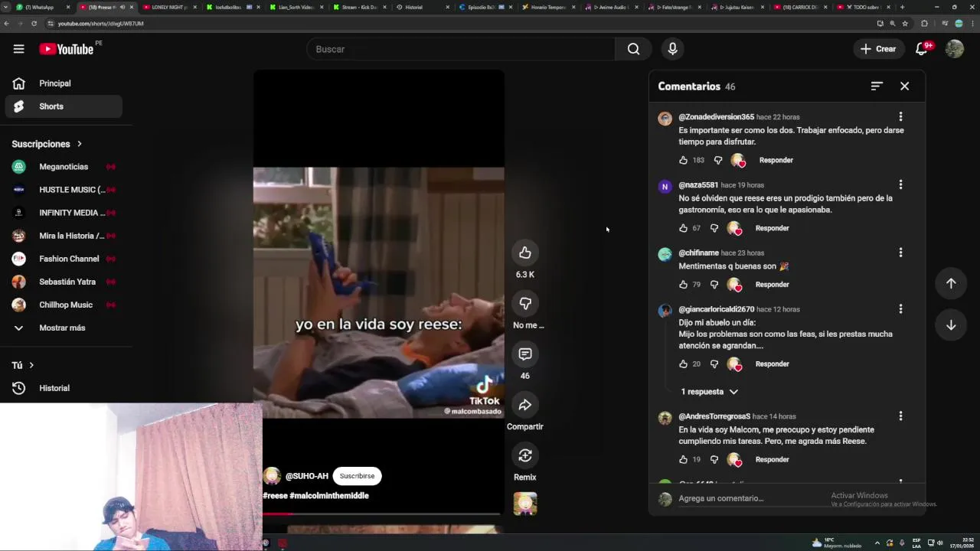Open the Fashion Channel subscription
Screen dimensions: 980x551
[x=64, y=259]
